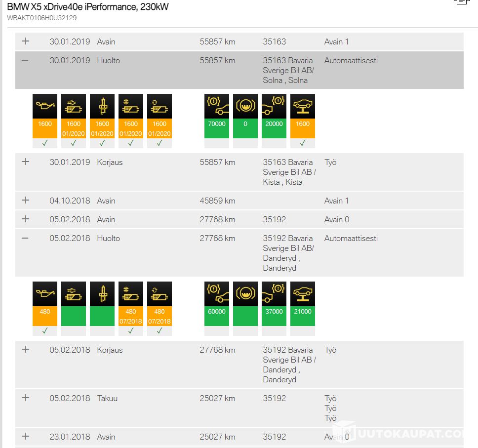
Task: Click the VIN number WBAKT0106H0U32129
Action: [x=42, y=18]
